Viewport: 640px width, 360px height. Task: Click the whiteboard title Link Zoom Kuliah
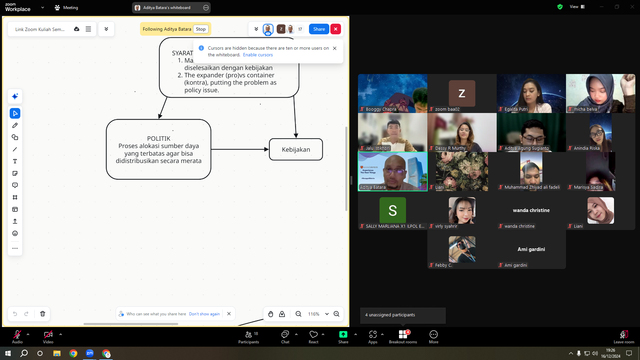(x=40, y=29)
